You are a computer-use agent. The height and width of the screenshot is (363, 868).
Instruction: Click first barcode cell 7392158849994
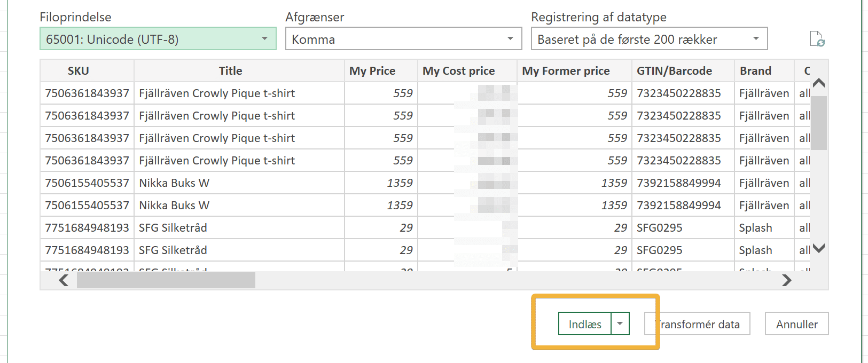[x=683, y=183]
